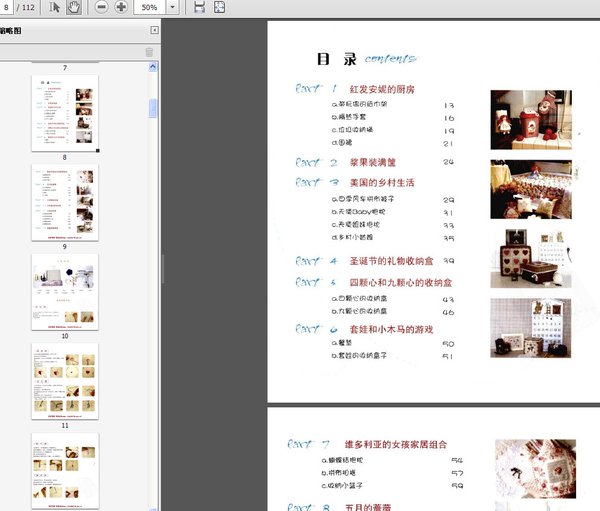600x511 pixels.
Task: Click the quilt bedspread photo
Action: tap(531, 189)
